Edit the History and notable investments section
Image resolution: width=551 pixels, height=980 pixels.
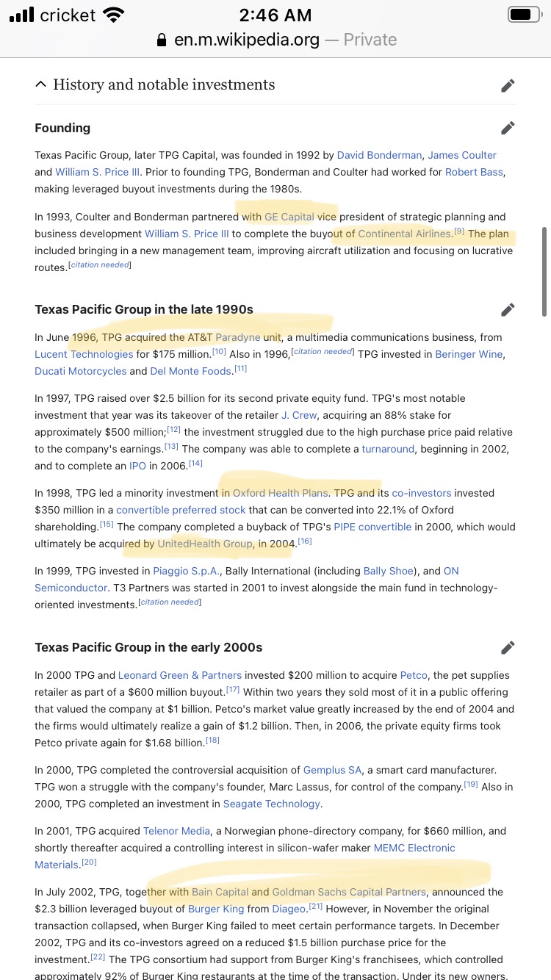pos(508,85)
